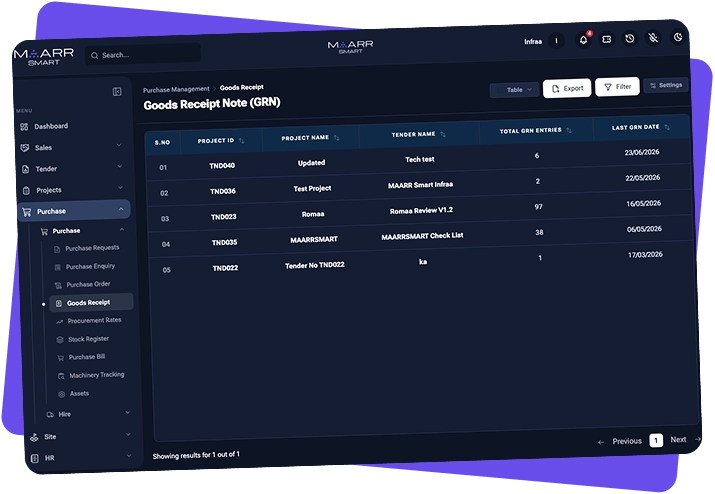Toggle dark mode moon icon

tap(678, 37)
